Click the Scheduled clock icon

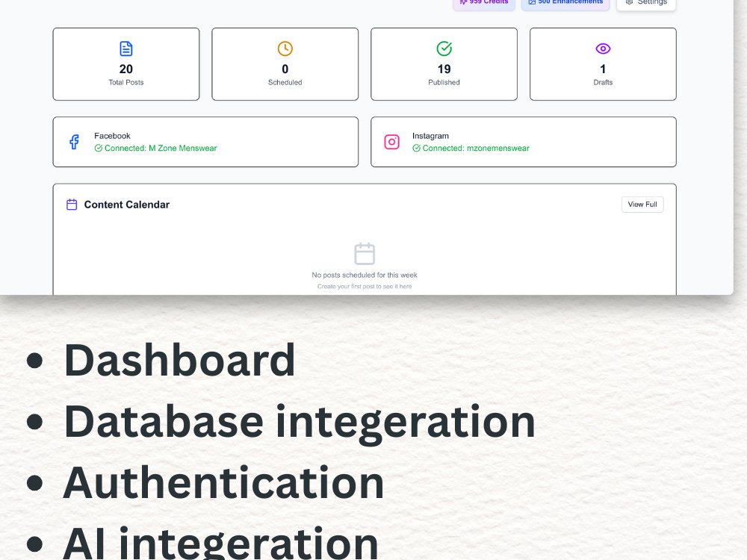coord(285,49)
